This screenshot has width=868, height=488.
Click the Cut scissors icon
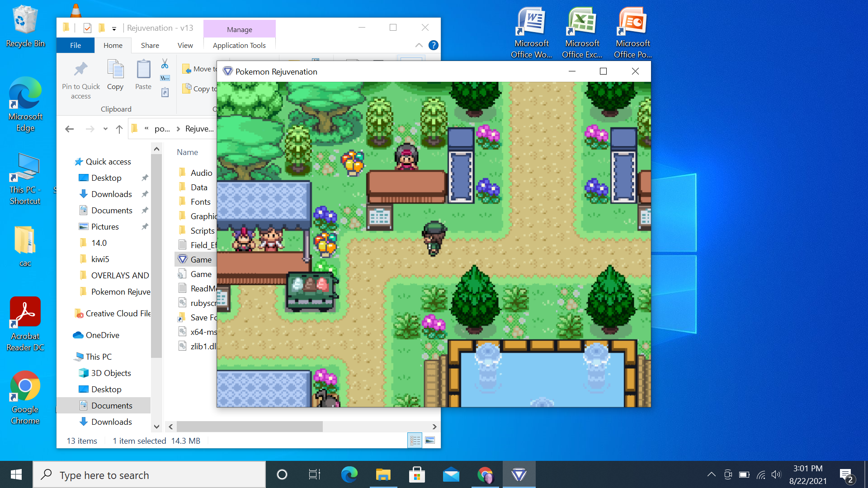click(x=165, y=64)
